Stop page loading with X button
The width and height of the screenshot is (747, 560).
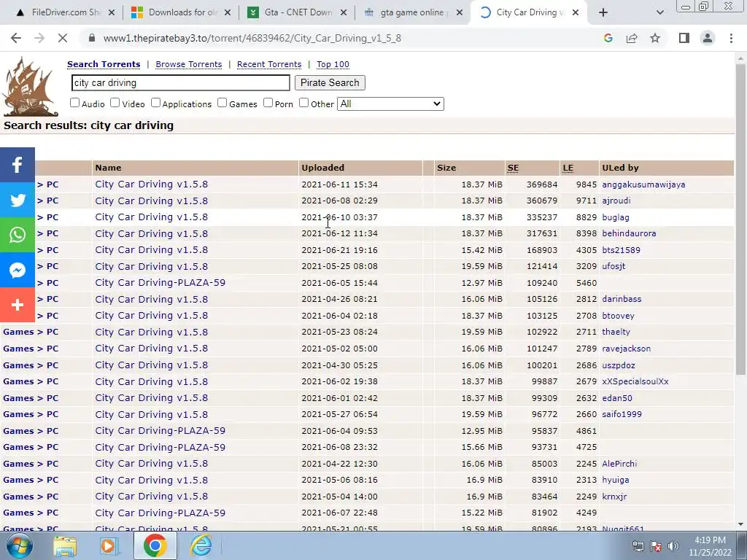click(x=63, y=38)
